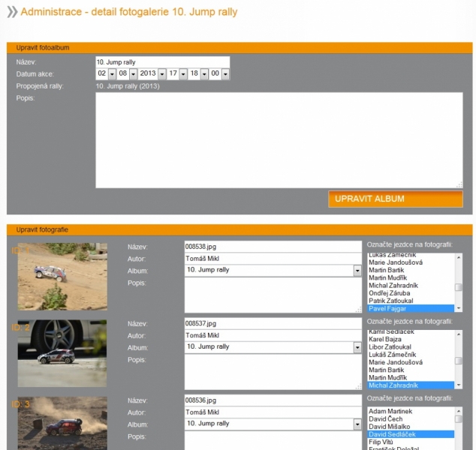Click Autor field of photo ID 3

tap(273, 412)
